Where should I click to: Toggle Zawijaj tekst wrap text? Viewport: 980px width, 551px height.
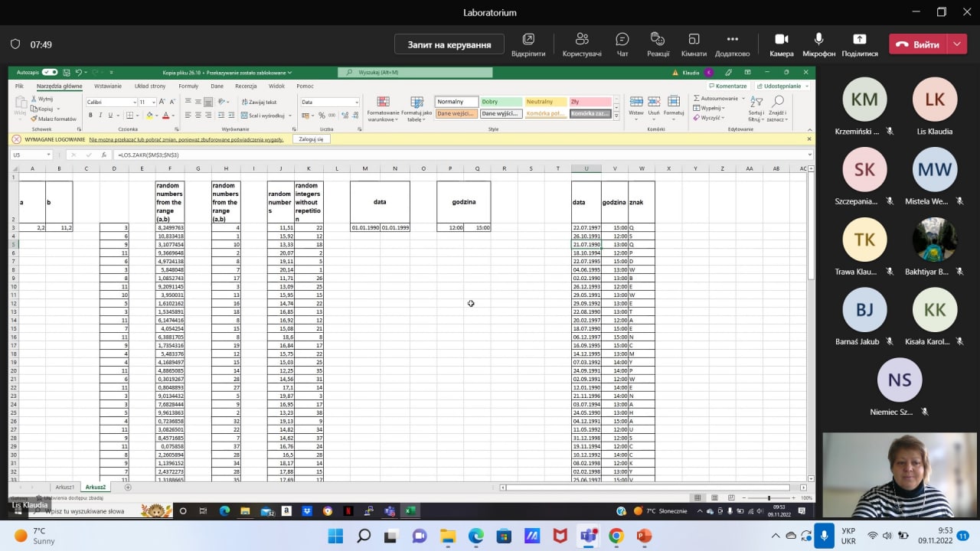(x=259, y=102)
